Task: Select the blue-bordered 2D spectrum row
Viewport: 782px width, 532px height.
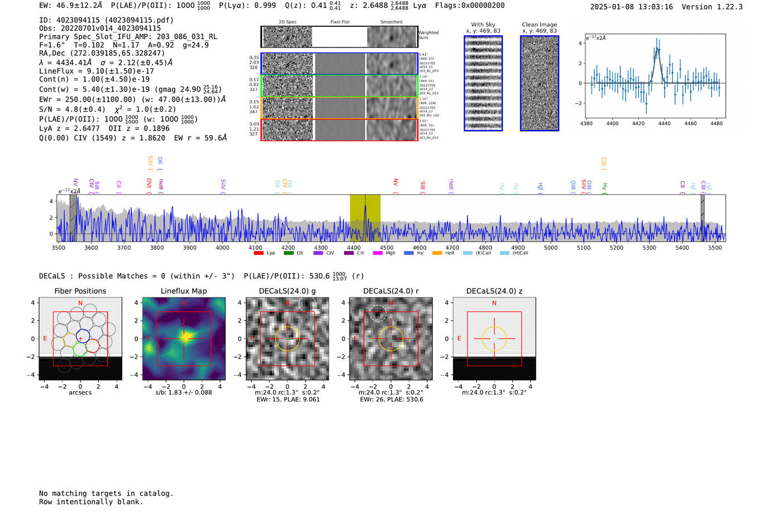Action: click(339, 64)
